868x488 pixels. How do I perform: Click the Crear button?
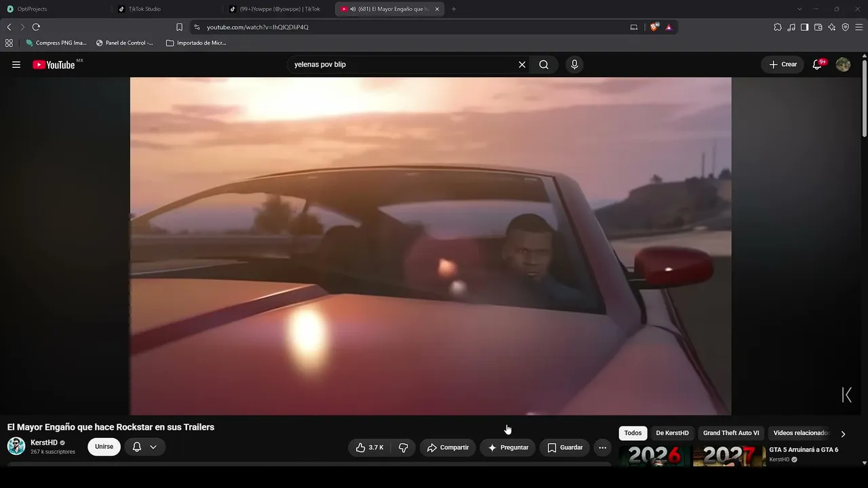point(783,64)
